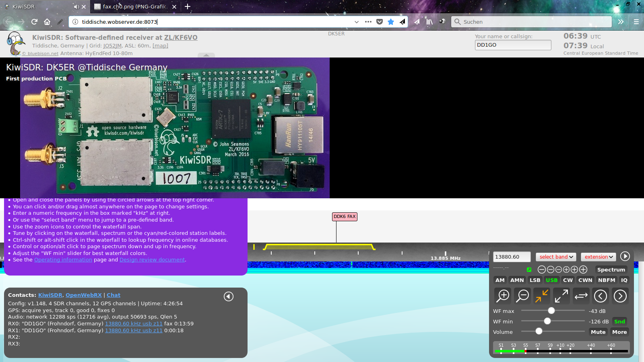Collapse the top info bar with up arrow
Image resolution: width=644 pixels, height=362 pixels.
206,55
